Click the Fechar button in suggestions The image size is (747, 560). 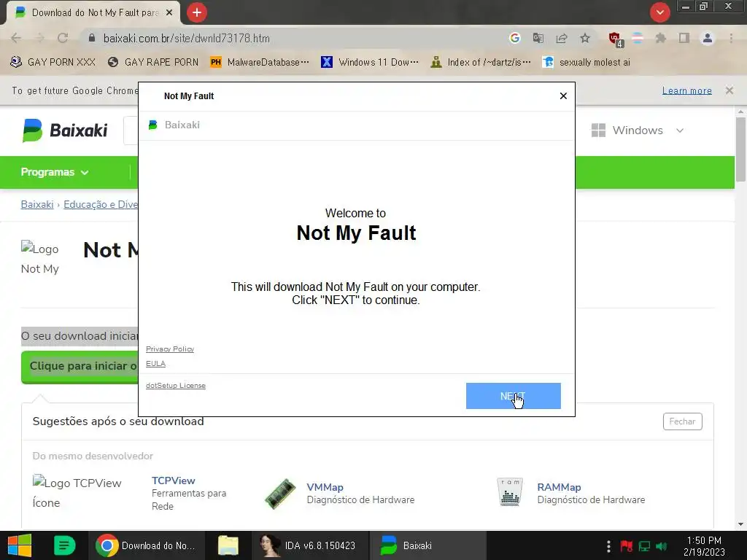[x=682, y=421]
